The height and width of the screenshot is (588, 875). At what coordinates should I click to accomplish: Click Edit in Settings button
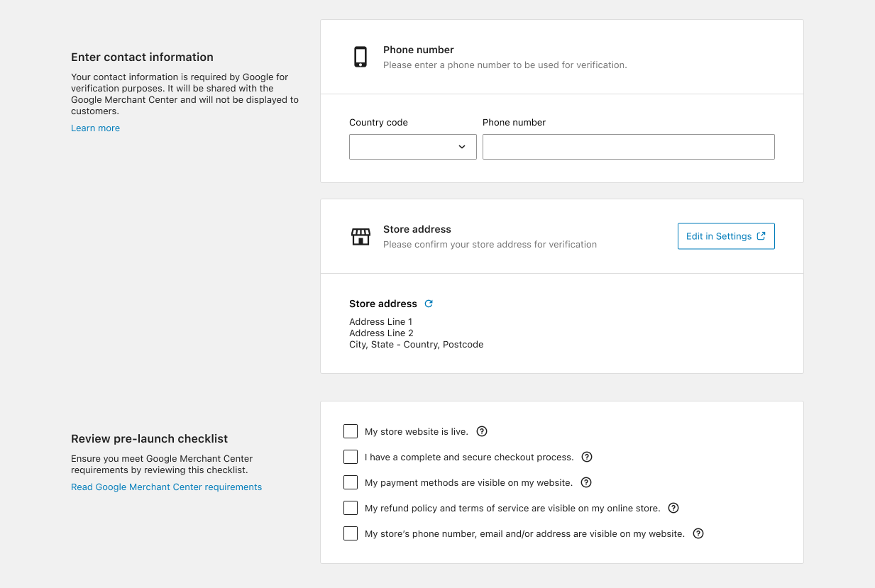(726, 236)
